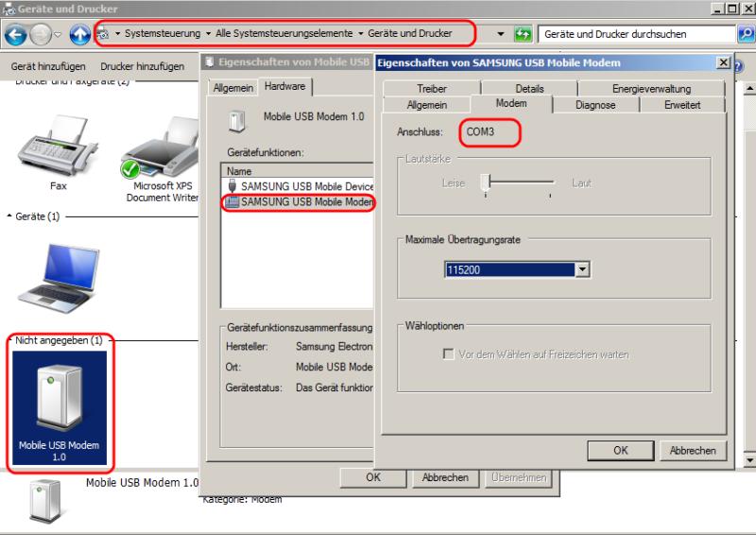Screen dimensions: 756x535
Task: Open the Treiber tab
Action: pyautogui.click(x=431, y=89)
